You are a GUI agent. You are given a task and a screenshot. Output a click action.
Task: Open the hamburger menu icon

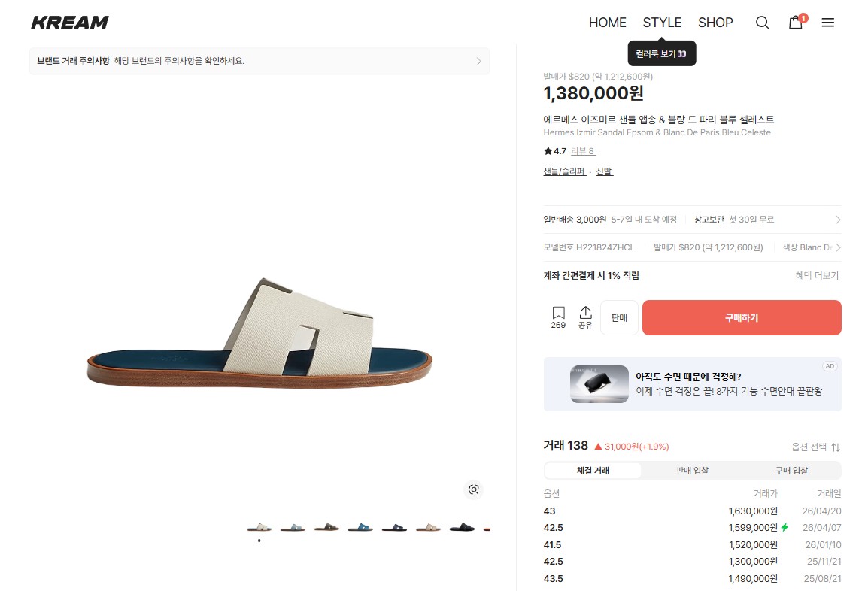[x=827, y=23]
